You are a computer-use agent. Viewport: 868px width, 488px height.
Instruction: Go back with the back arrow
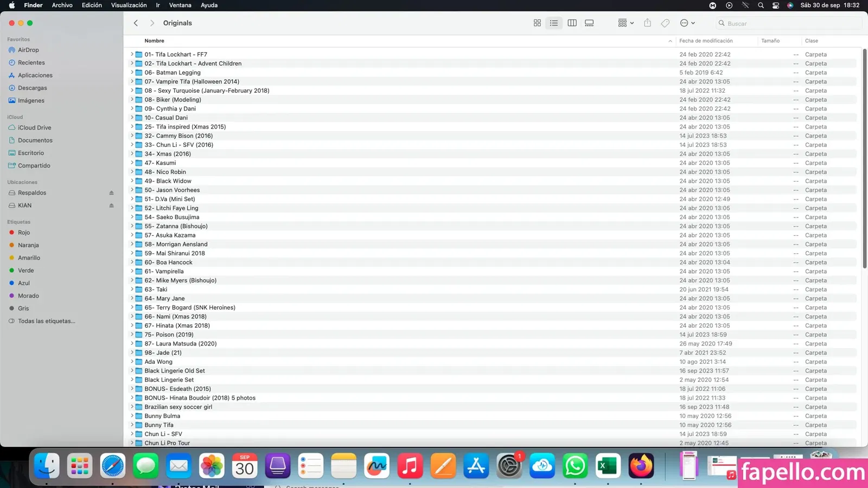pyautogui.click(x=136, y=23)
